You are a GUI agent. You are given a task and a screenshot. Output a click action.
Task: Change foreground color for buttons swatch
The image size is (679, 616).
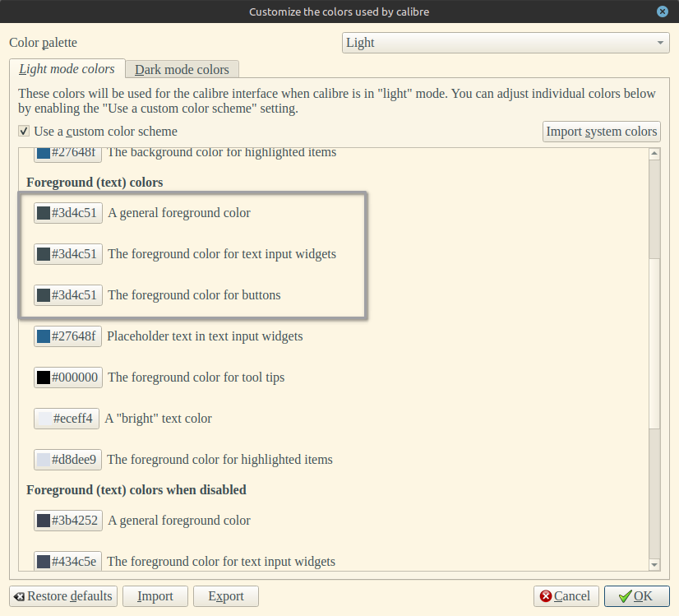click(x=68, y=295)
